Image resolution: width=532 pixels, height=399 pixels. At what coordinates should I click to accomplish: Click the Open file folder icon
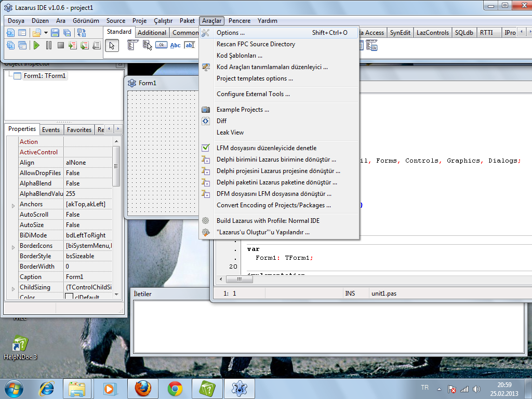(x=37, y=33)
